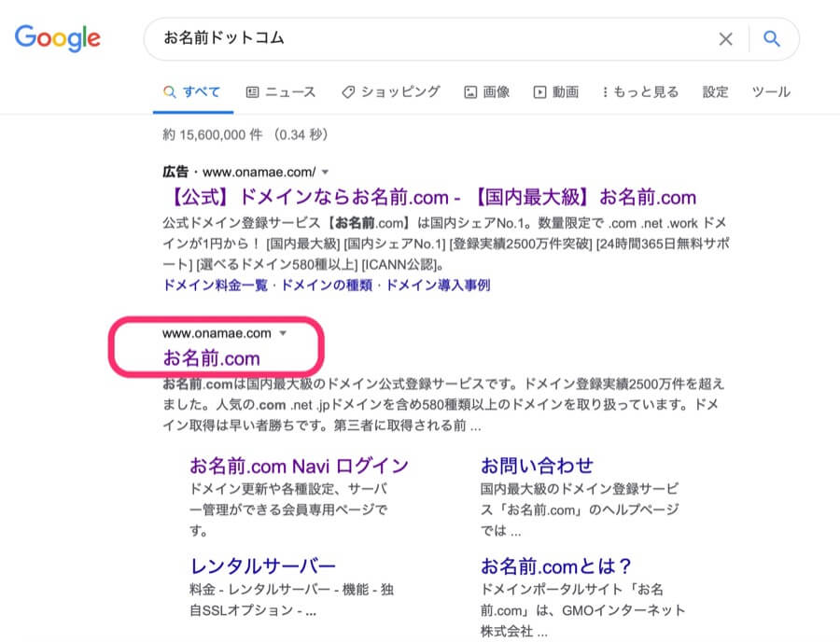
Task: Click inside the search field text
Action: point(420,39)
